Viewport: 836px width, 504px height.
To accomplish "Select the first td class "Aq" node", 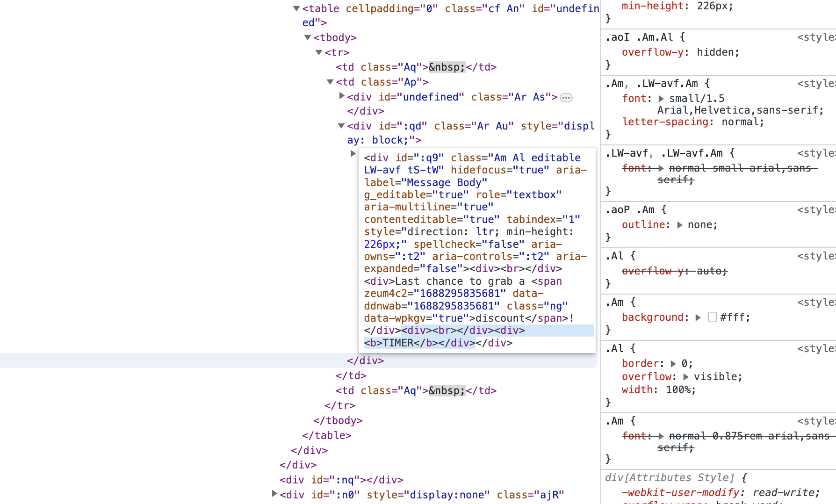I will [x=416, y=67].
